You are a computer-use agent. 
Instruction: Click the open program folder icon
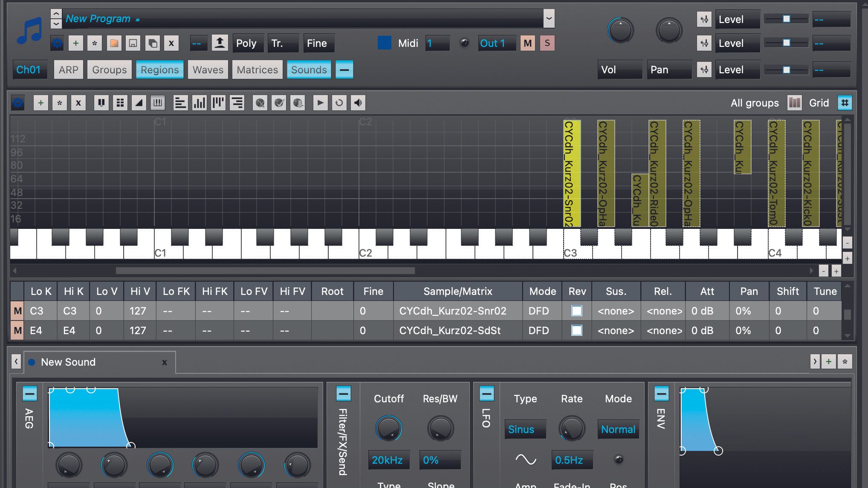[114, 43]
